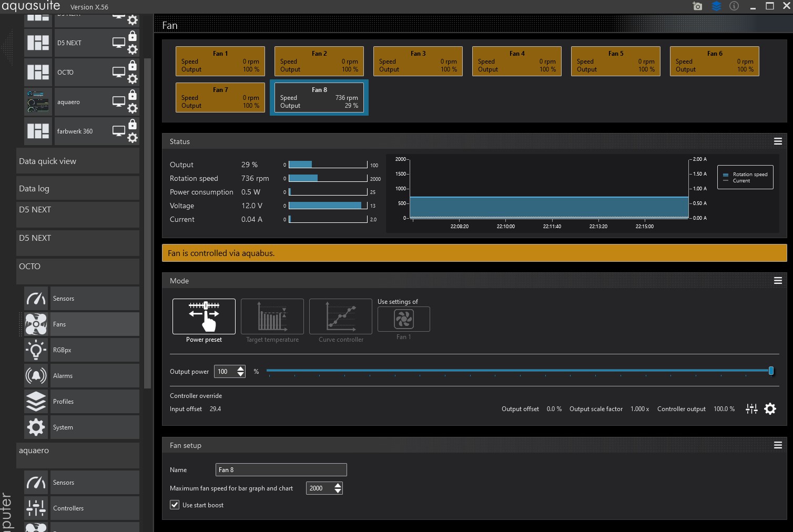Click the farbwerk 360 device icon
The height and width of the screenshot is (532, 793).
[38, 131]
